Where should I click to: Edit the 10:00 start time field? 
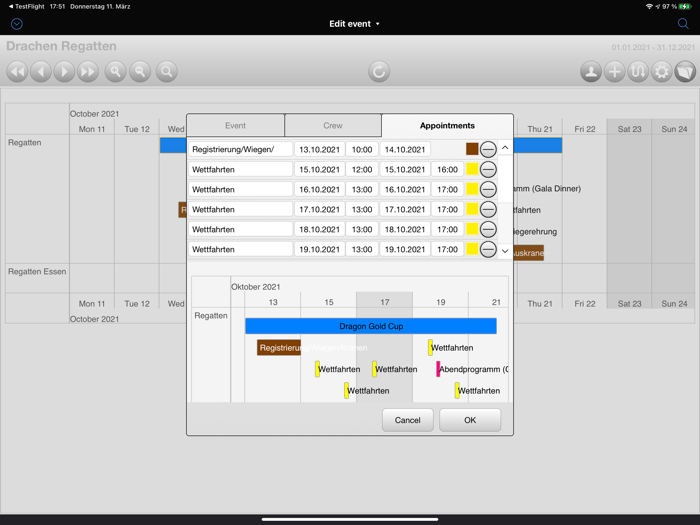pyautogui.click(x=362, y=149)
